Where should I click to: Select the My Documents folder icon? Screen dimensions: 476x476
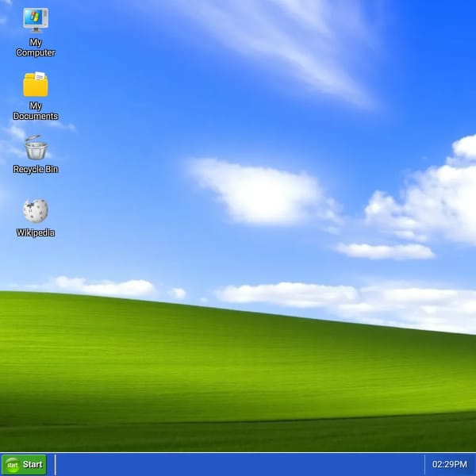(36, 84)
